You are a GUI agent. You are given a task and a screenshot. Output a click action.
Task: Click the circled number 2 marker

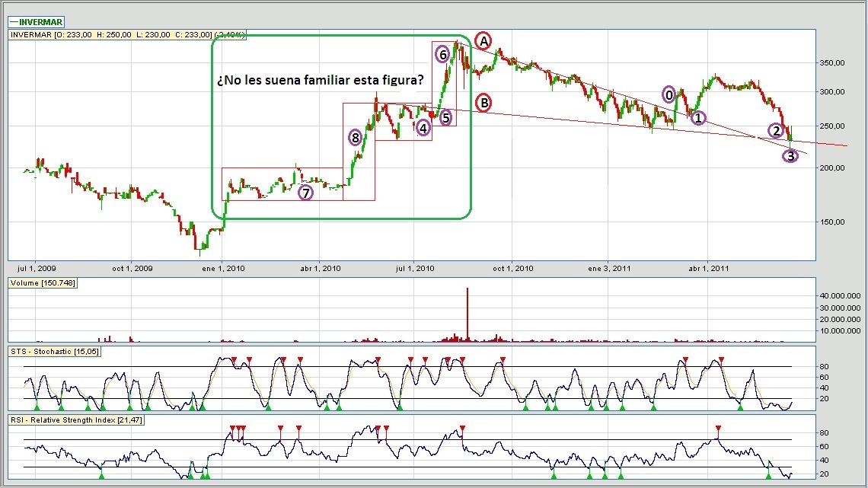pos(776,130)
